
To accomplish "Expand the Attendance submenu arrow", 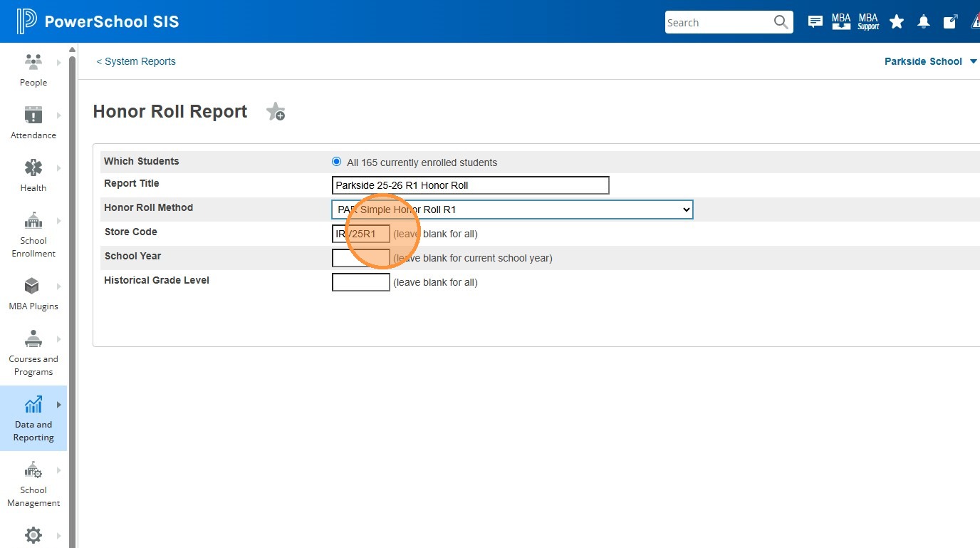I will pyautogui.click(x=59, y=115).
